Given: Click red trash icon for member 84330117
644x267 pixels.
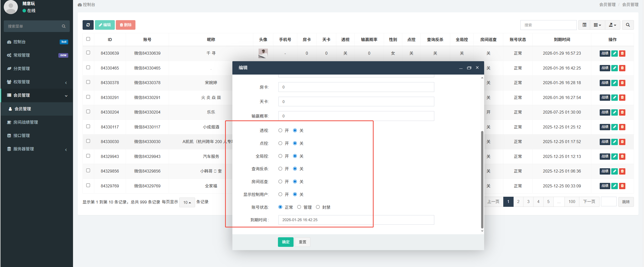Looking at the screenshot, I should click(x=622, y=127).
